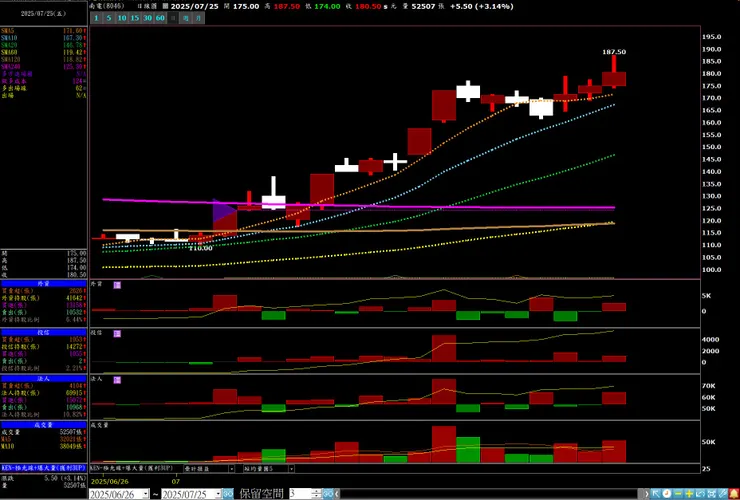Switch to the 10-minute chart period

pyautogui.click(x=122, y=18)
